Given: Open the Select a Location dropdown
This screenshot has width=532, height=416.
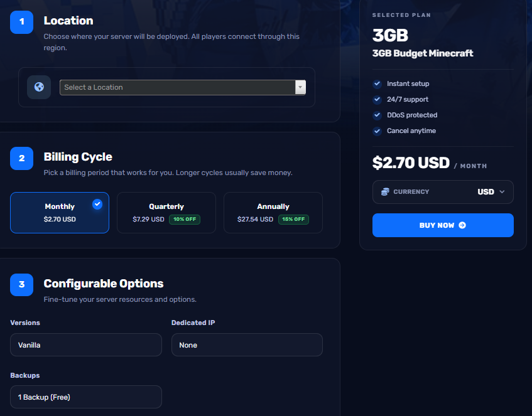Looking at the screenshot, I should [183, 87].
